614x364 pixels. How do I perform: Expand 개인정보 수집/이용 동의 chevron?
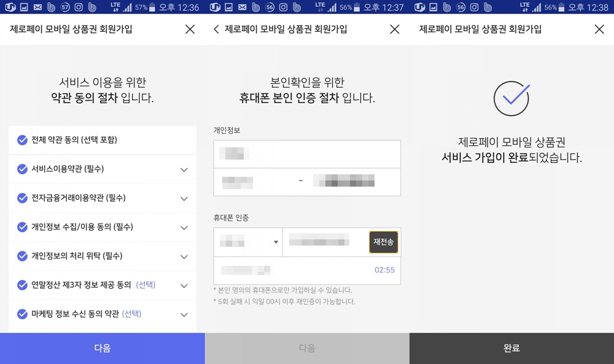[184, 228]
